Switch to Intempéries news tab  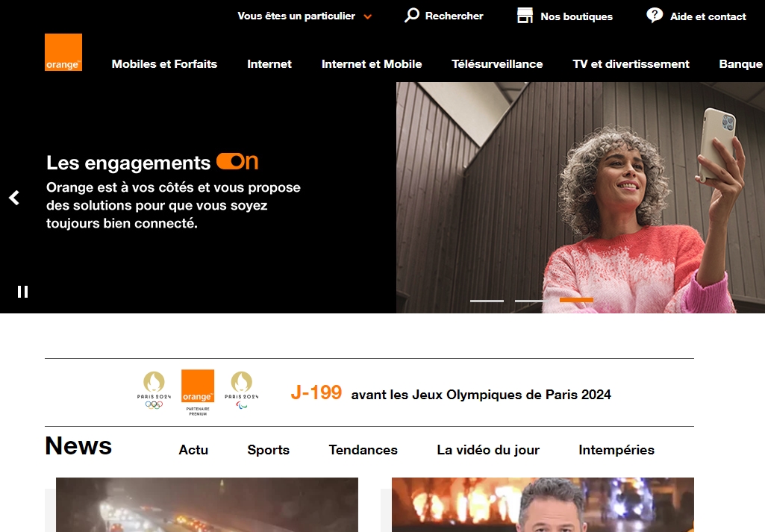click(616, 450)
